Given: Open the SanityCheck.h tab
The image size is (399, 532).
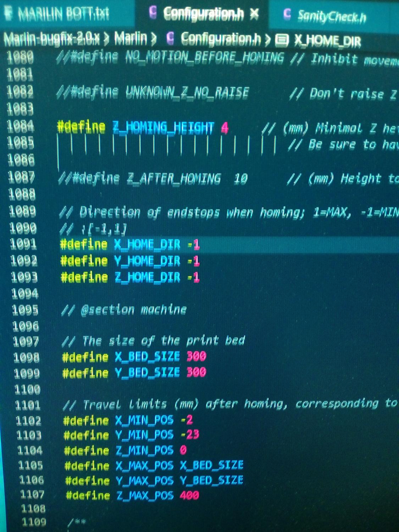Looking at the screenshot, I should point(332,16).
